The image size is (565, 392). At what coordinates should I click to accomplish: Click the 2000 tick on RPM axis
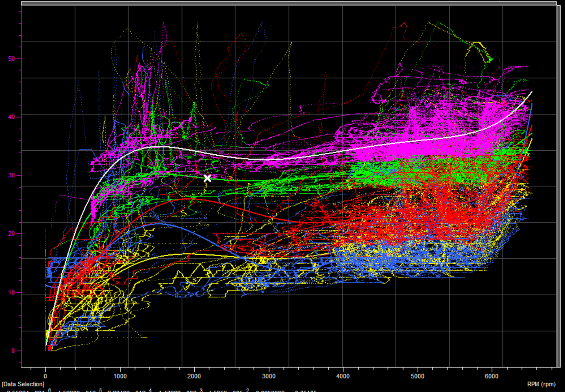[194, 376]
